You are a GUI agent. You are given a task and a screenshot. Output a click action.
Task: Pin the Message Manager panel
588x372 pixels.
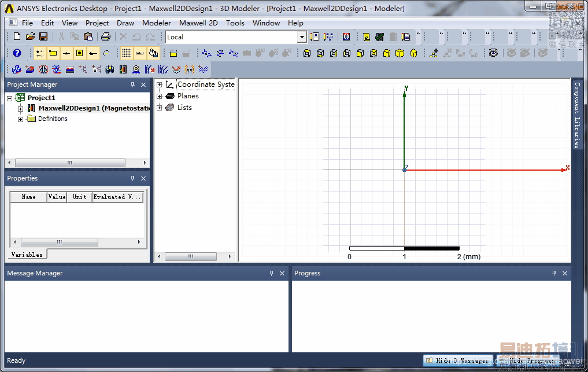pos(272,273)
